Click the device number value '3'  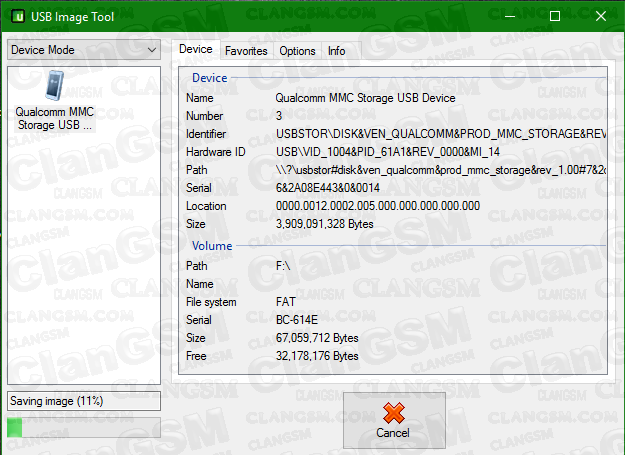pos(279,116)
